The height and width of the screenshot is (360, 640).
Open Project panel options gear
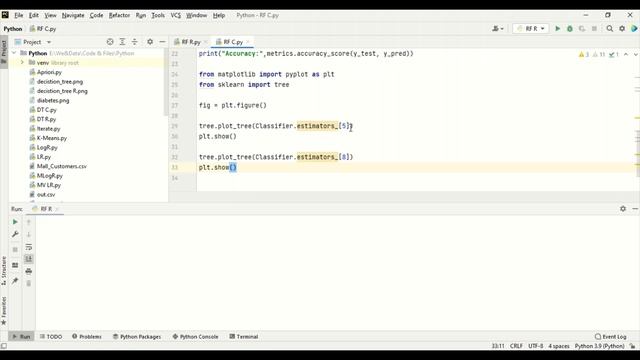click(x=150, y=42)
